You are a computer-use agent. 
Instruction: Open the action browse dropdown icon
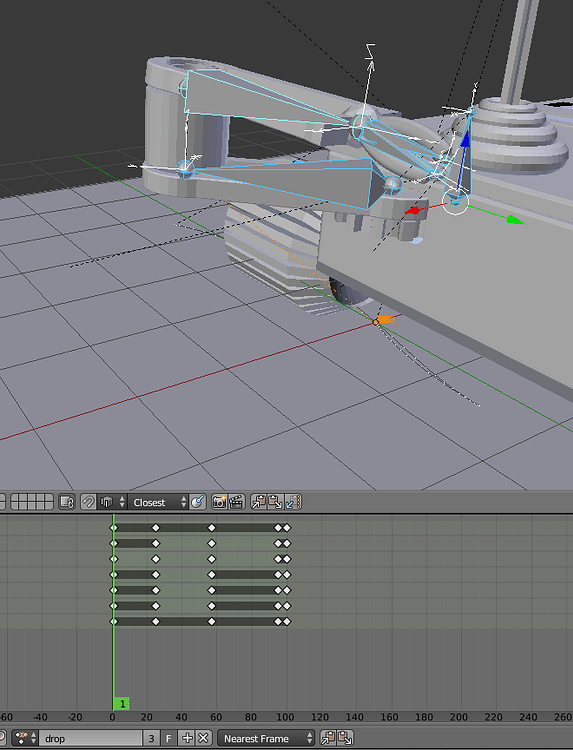pos(24,738)
